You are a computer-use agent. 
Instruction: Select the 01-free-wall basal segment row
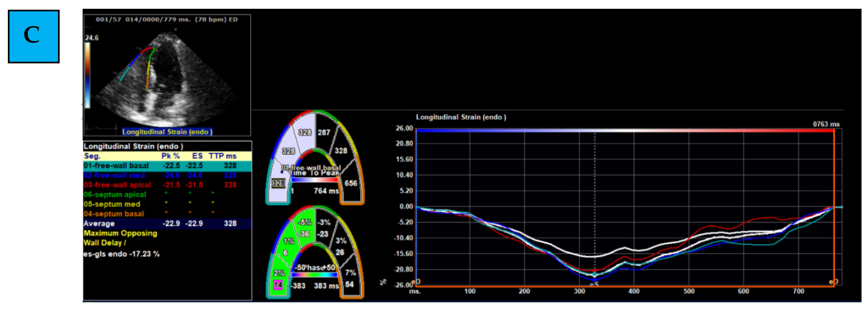[x=116, y=166]
